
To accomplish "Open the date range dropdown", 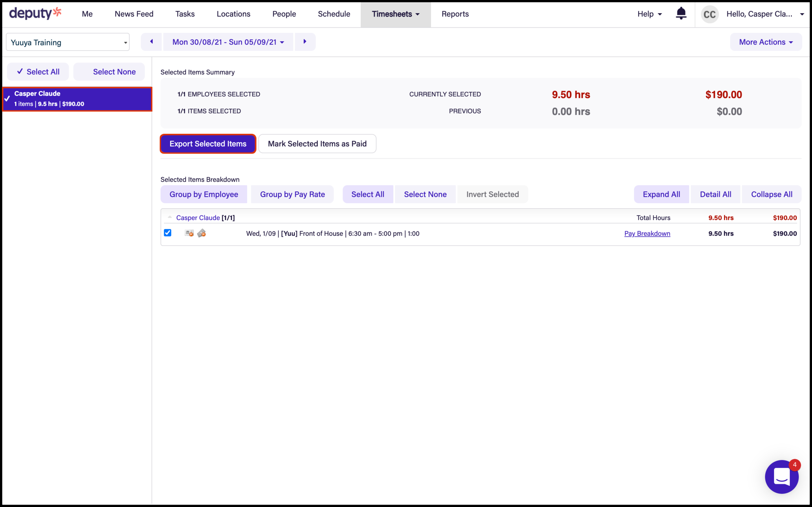I will (x=228, y=42).
